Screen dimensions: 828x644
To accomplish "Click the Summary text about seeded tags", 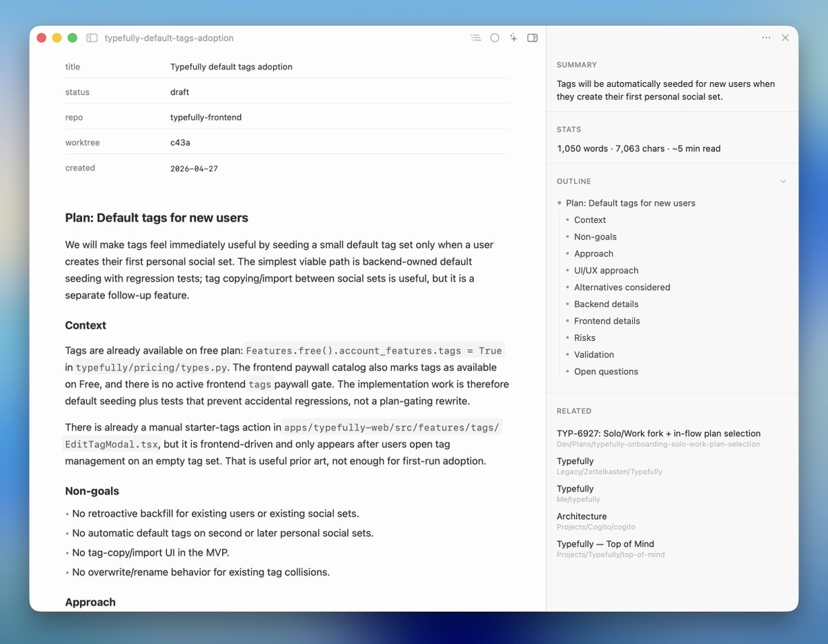I will tap(666, 90).
